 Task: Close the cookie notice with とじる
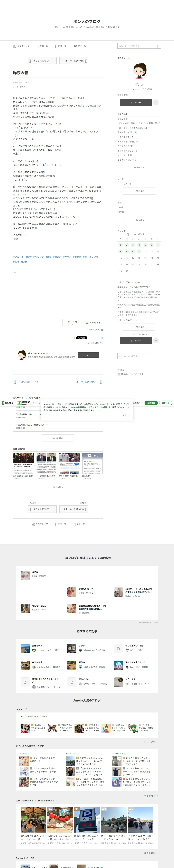pos(126,415)
